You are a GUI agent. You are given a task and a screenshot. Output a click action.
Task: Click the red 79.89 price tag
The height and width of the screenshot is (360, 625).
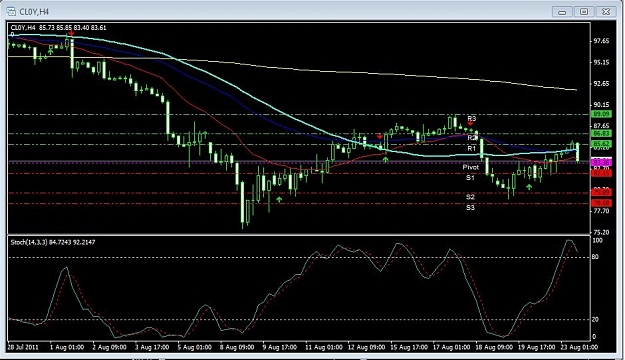pos(601,193)
